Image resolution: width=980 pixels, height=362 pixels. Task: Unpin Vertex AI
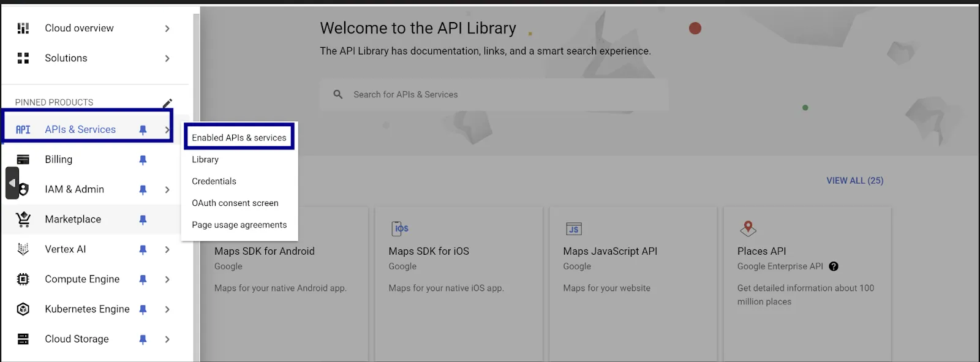143,250
